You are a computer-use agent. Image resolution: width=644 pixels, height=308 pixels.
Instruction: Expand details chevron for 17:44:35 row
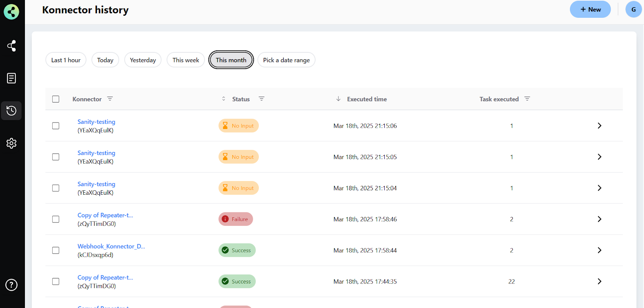point(599,281)
